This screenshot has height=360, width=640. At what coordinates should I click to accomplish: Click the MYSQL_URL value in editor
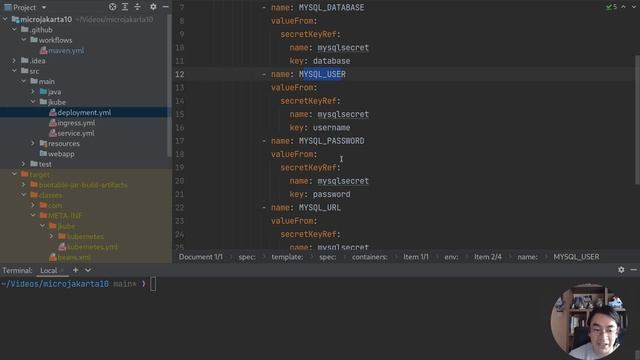coord(320,207)
